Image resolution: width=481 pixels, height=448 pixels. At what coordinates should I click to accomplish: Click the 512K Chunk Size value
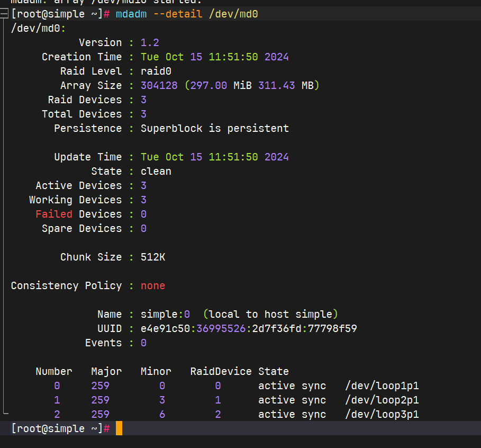(x=153, y=257)
